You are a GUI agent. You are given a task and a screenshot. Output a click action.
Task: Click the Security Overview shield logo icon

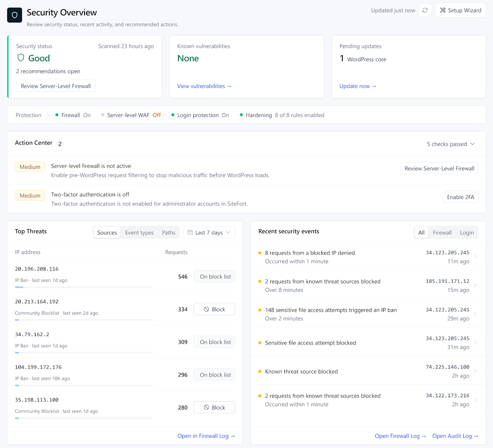point(15,15)
